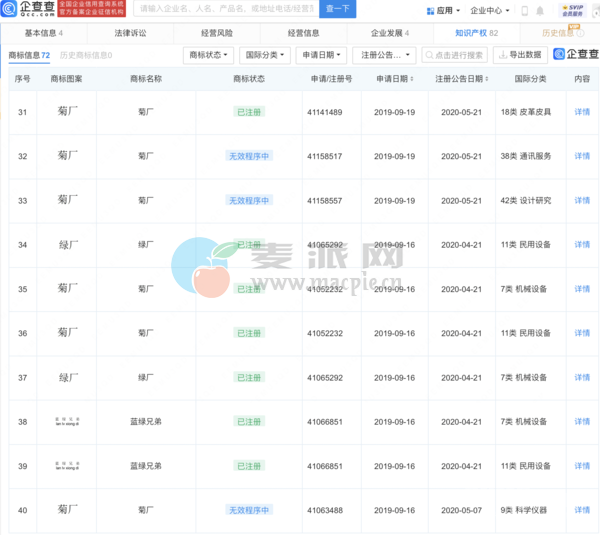Screen dimensions: 600x535
Task: Switch to the 企业发展 tab
Action: pos(390,33)
